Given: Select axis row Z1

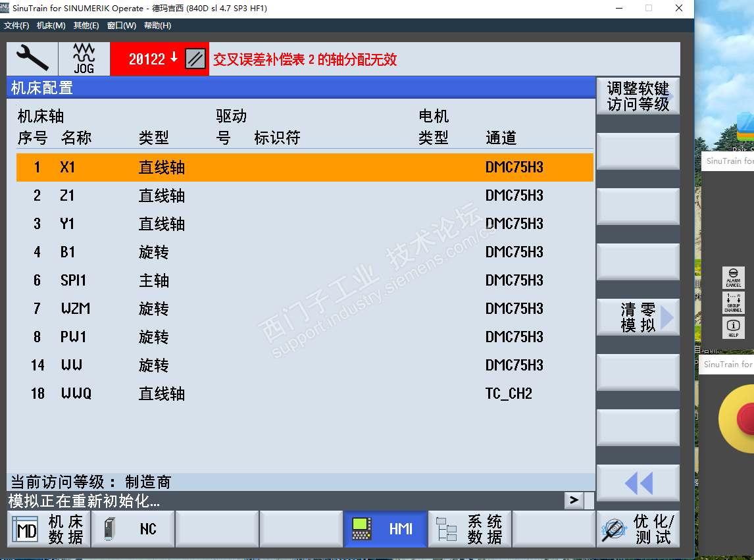Looking at the screenshot, I should [x=305, y=196].
